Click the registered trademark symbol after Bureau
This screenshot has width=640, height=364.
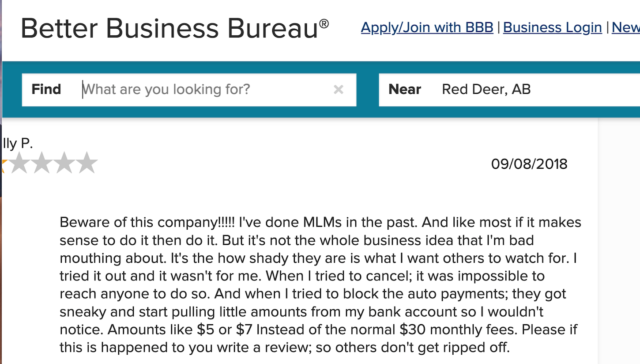pyautogui.click(x=324, y=24)
